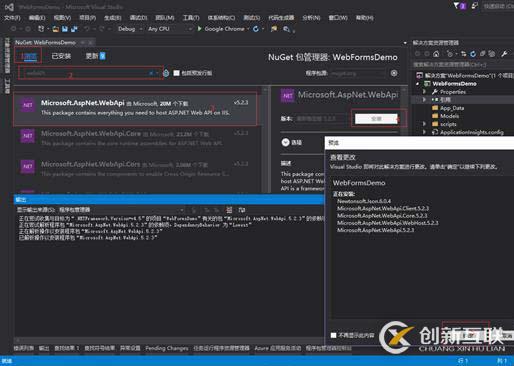The width and height of the screenshot is (514, 366).
Task: Click the Solution Explorer show all files icon
Action: coord(492,54)
